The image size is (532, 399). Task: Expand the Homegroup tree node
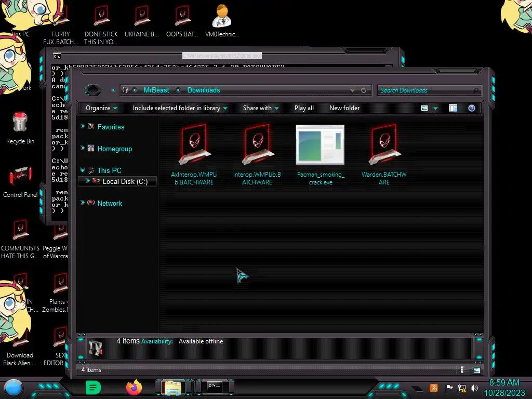pyautogui.click(x=83, y=148)
